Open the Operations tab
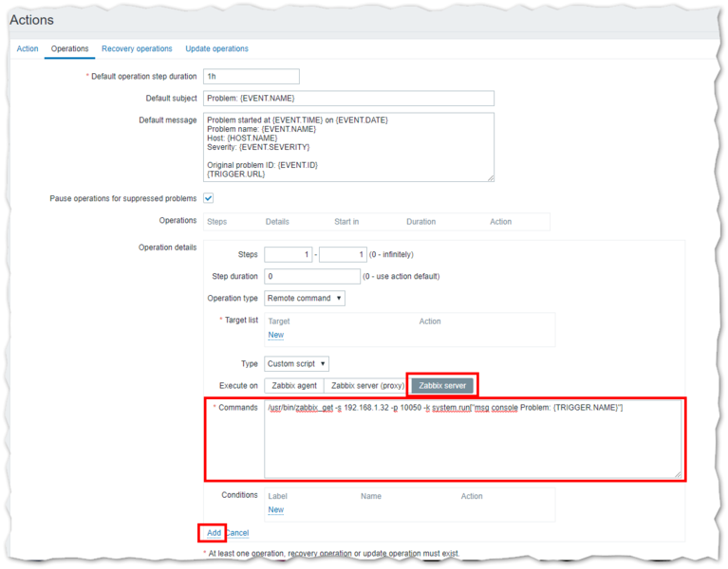Viewport: 728px width, 569px height. (x=70, y=48)
